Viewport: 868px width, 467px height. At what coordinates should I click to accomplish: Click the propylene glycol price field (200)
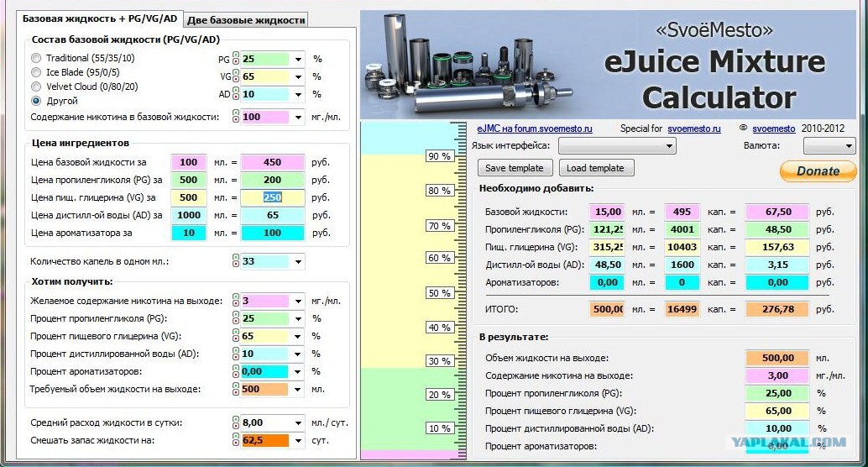point(272,180)
